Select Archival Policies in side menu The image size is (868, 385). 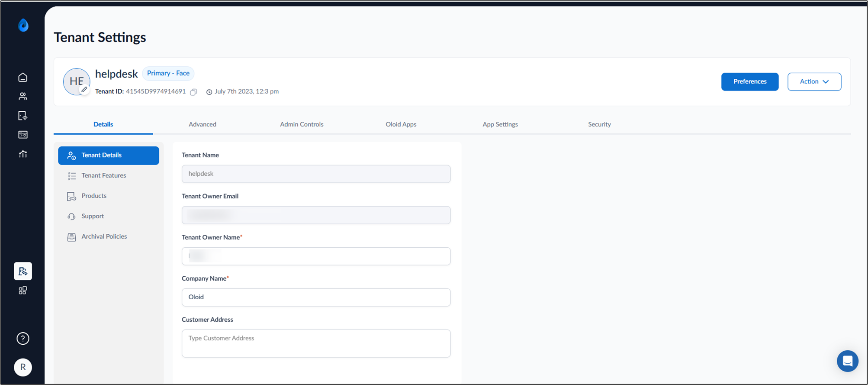click(109, 237)
